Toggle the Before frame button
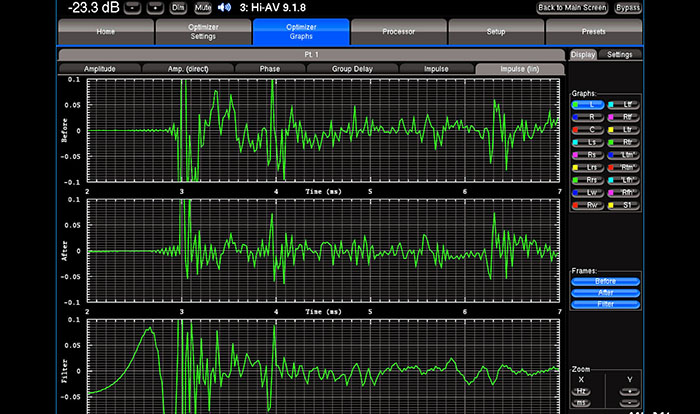The width and height of the screenshot is (700, 414). 605,281
